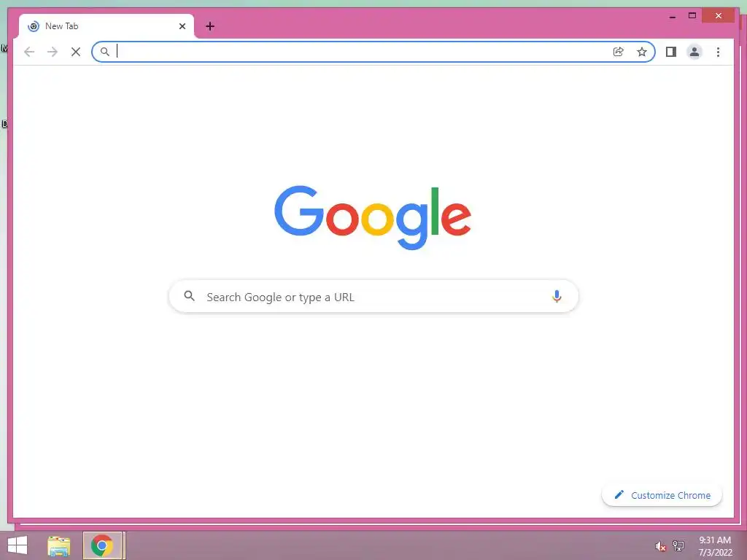Bookmark this tab with the star
747x560 pixels.
coord(642,52)
